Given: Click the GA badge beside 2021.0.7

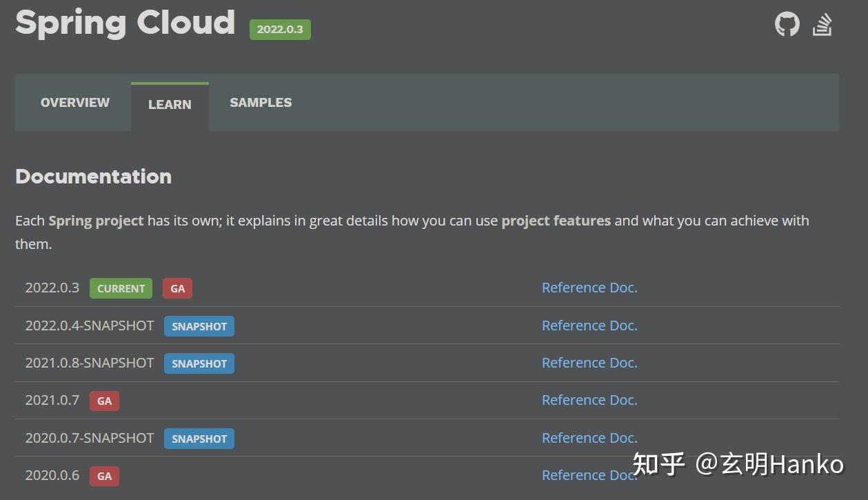Looking at the screenshot, I should click(x=104, y=401).
